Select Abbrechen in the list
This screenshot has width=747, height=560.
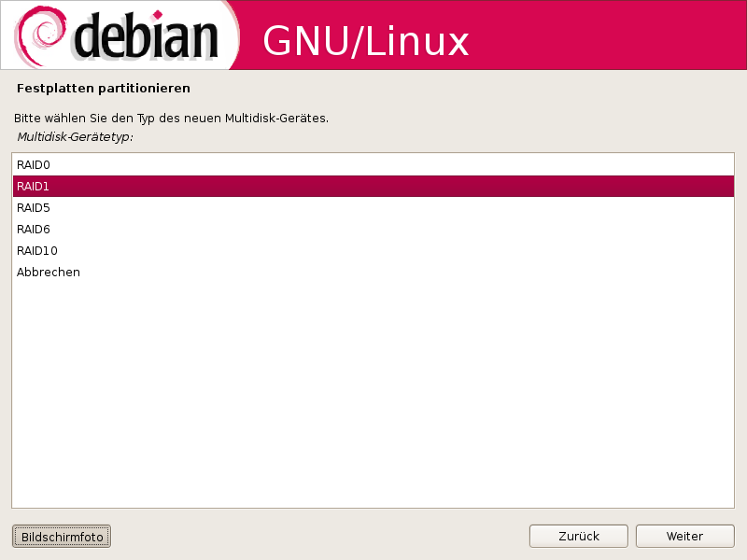(373, 272)
